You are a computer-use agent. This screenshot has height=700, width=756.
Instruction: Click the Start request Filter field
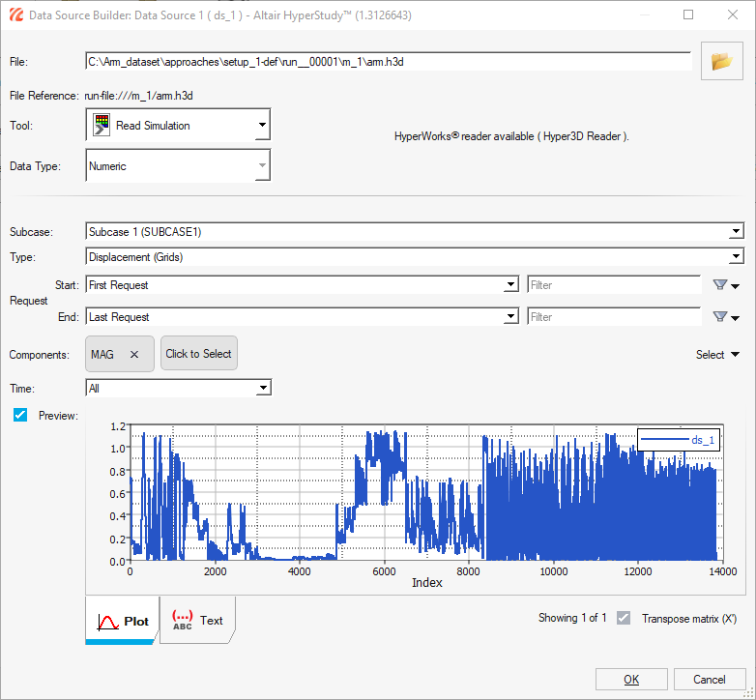pyautogui.click(x=614, y=285)
